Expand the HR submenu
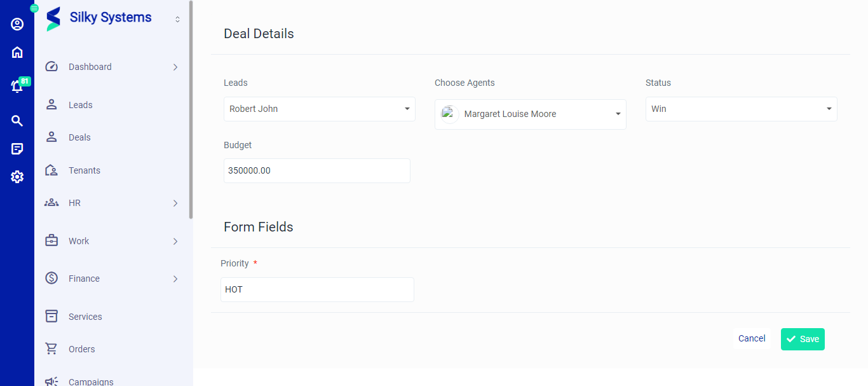Screen dimensions: 868x386 [x=175, y=203]
